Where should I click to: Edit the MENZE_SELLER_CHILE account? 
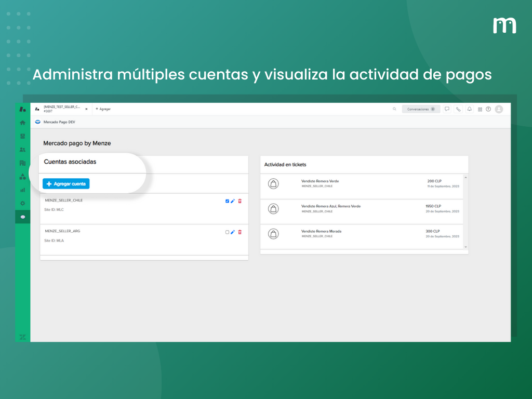pos(233,201)
